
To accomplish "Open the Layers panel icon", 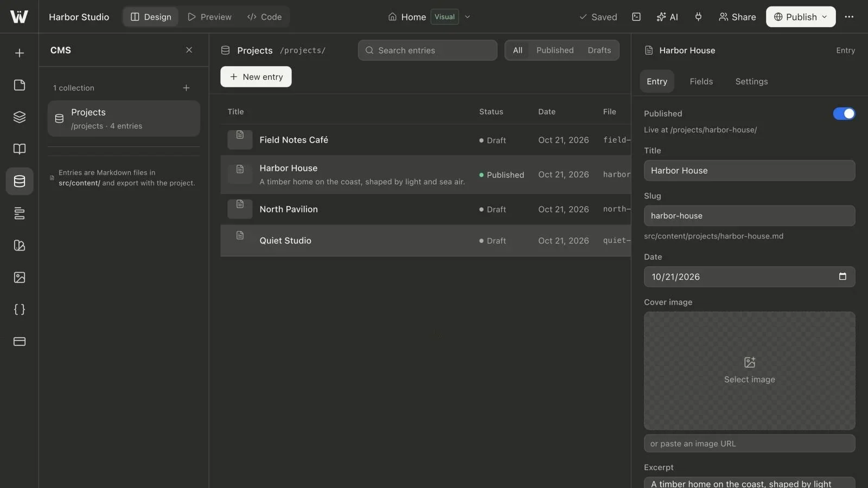I will point(20,117).
